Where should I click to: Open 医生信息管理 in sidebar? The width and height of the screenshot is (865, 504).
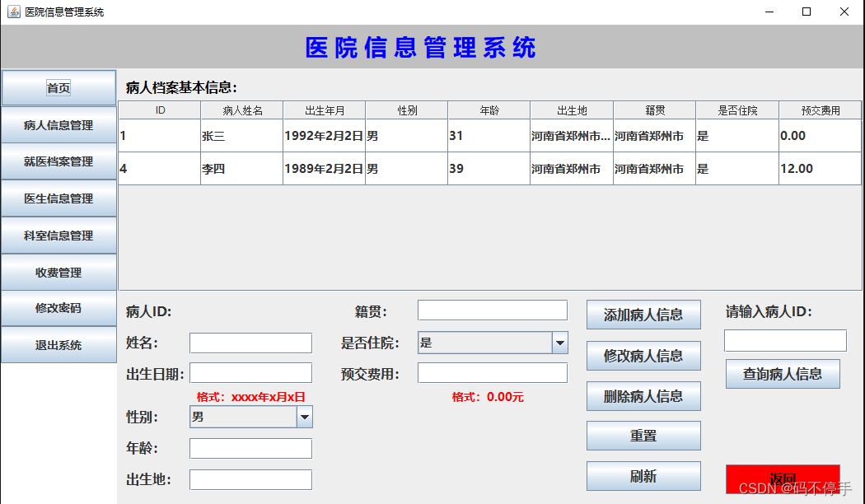coord(58,198)
